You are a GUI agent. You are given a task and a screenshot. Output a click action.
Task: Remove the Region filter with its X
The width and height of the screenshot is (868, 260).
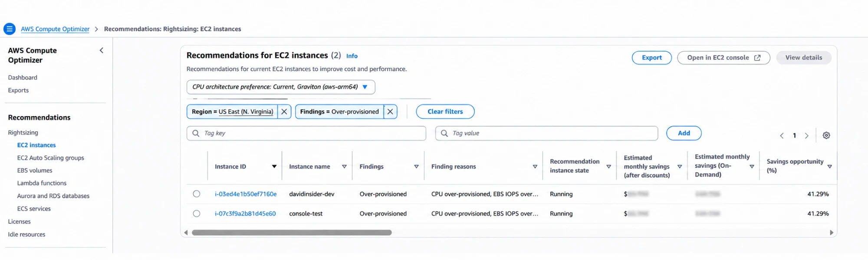tap(284, 111)
